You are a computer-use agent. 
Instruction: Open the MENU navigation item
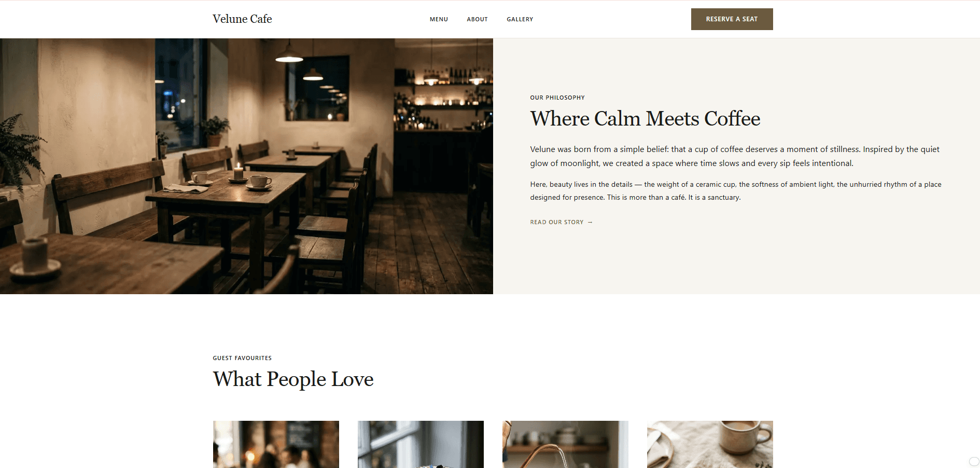[x=439, y=19]
